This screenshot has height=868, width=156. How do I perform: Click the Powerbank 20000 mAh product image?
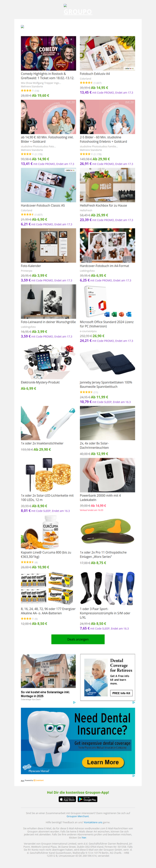108,475
